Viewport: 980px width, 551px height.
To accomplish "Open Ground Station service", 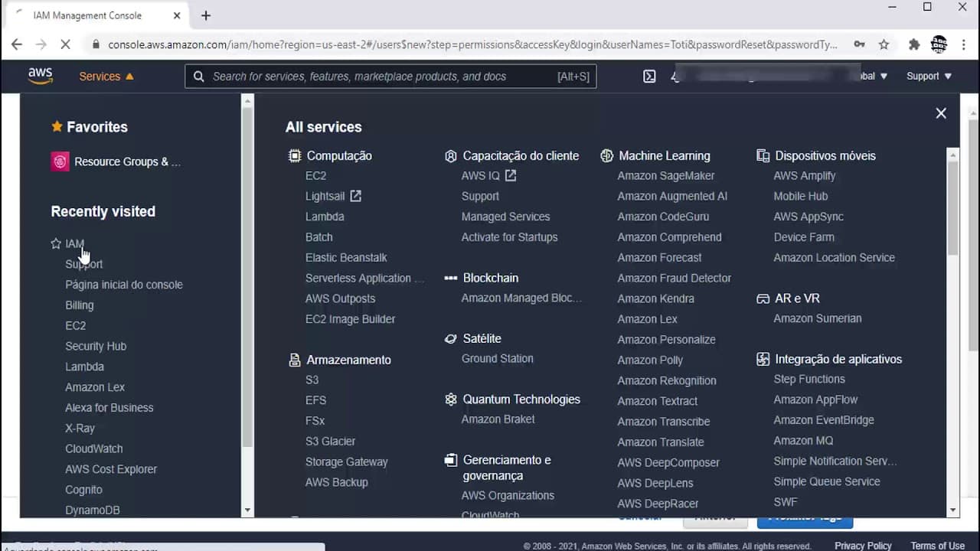I will coord(497,358).
